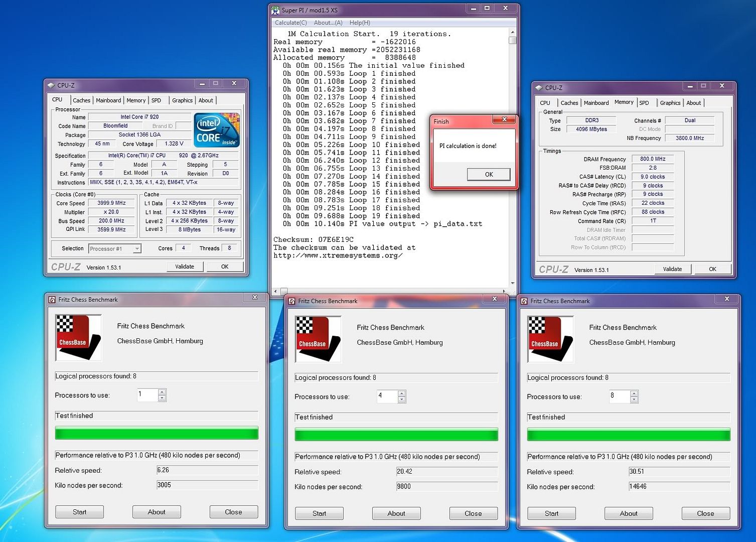
Task: Click title bar icon of leftmost Fritz Chess Benchmark
Action: point(52,300)
